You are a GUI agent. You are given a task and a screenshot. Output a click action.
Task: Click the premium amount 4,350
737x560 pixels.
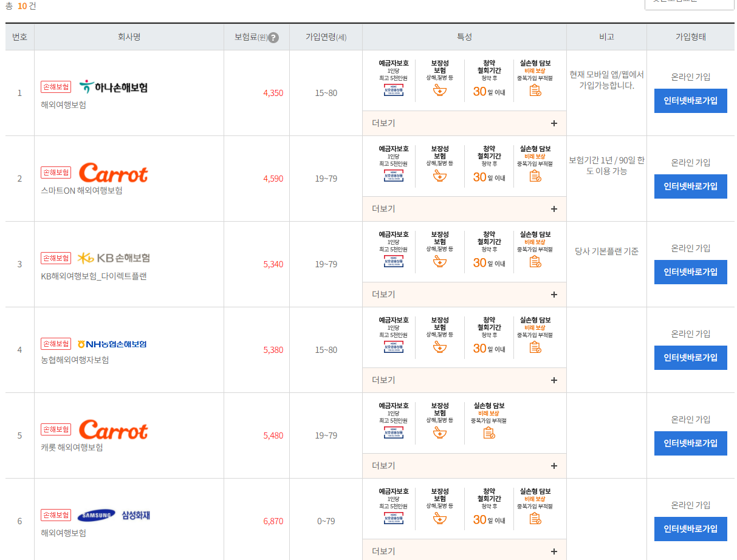[x=273, y=93]
